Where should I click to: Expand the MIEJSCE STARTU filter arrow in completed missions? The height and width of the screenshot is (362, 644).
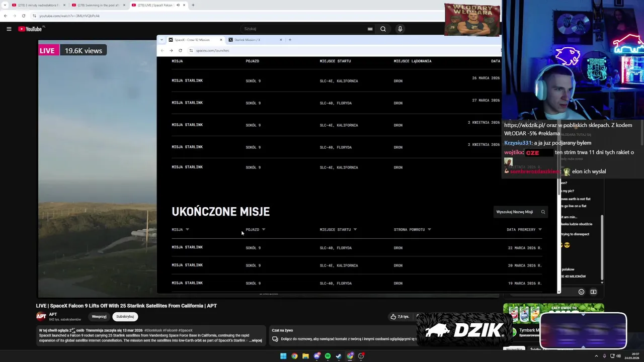(x=355, y=229)
